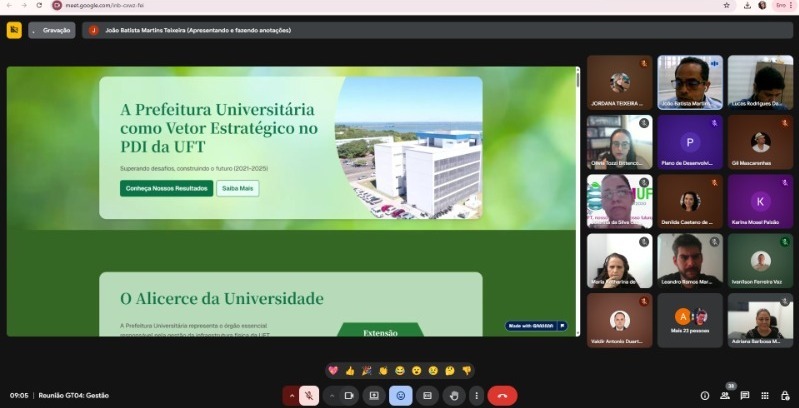
Task: Open the meeting details info icon
Action: click(x=705, y=395)
